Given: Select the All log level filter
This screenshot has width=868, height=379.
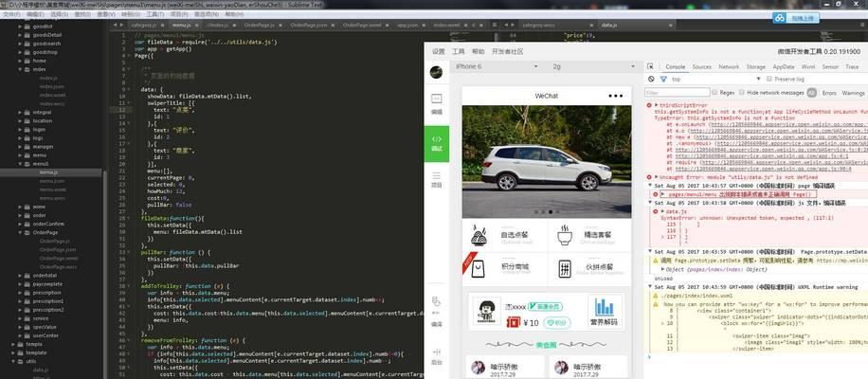Looking at the screenshot, I should click(x=811, y=93).
